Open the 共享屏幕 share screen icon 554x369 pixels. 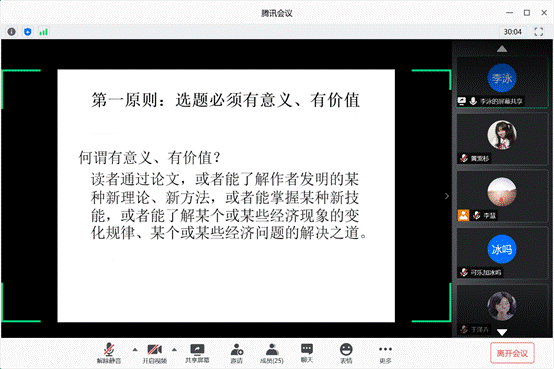[x=197, y=353]
